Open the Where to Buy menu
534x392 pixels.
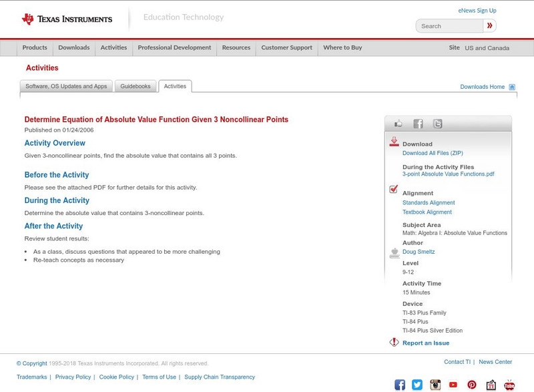coord(342,47)
